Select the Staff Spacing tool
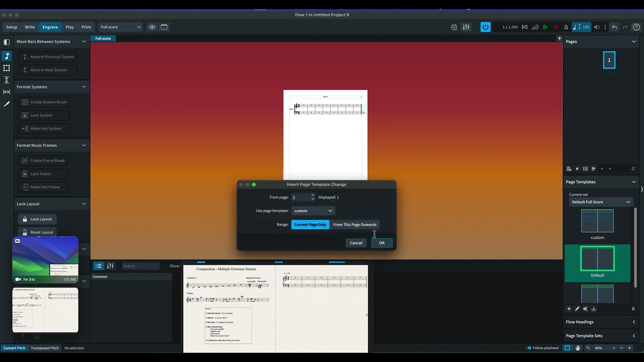The width and height of the screenshot is (644, 362). tap(7, 80)
